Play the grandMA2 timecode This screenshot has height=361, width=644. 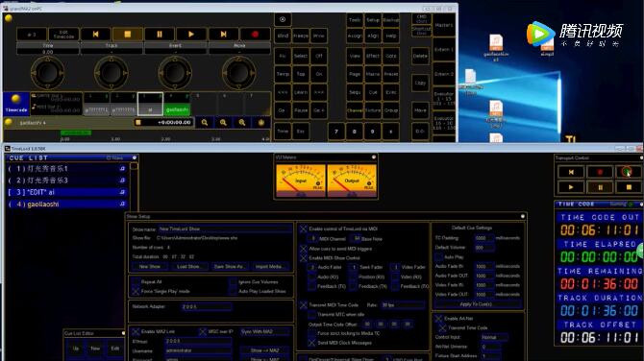(191, 35)
